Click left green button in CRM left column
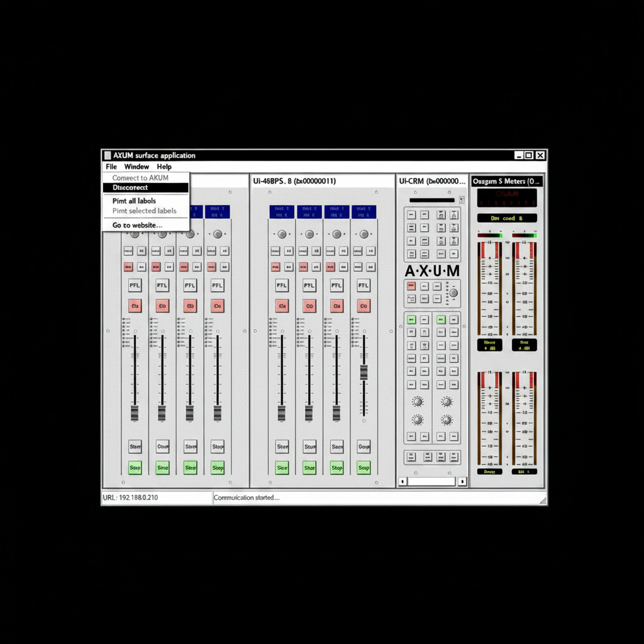Image resolution: width=644 pixels, height=644 pixels. point(411,319)
